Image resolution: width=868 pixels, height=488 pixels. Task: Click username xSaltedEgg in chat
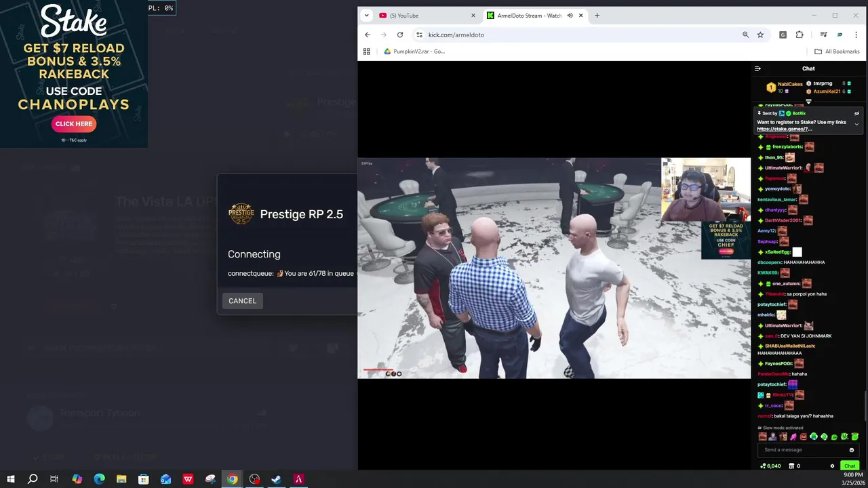(x=778, y=252)
